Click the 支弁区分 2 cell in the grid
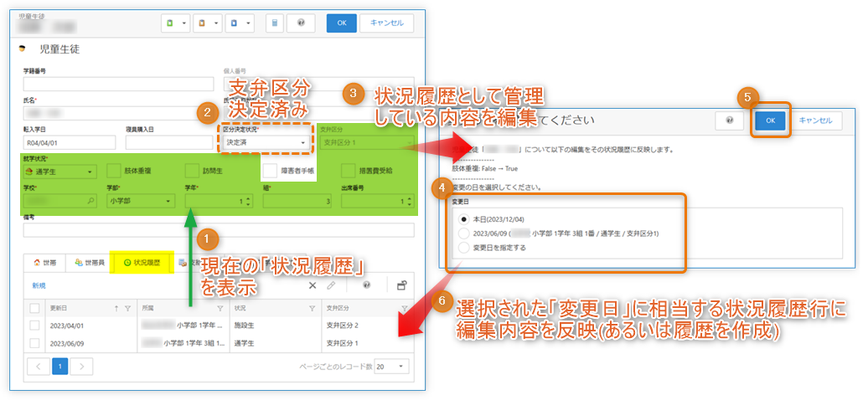Image resolution: width=868 pixels, height=400 pixels. point(368,325)
